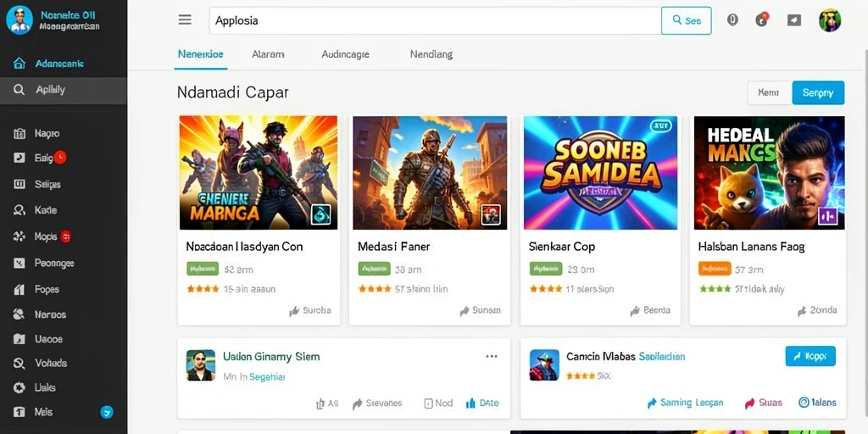Open the hamburger menu icon

(185, 20)
